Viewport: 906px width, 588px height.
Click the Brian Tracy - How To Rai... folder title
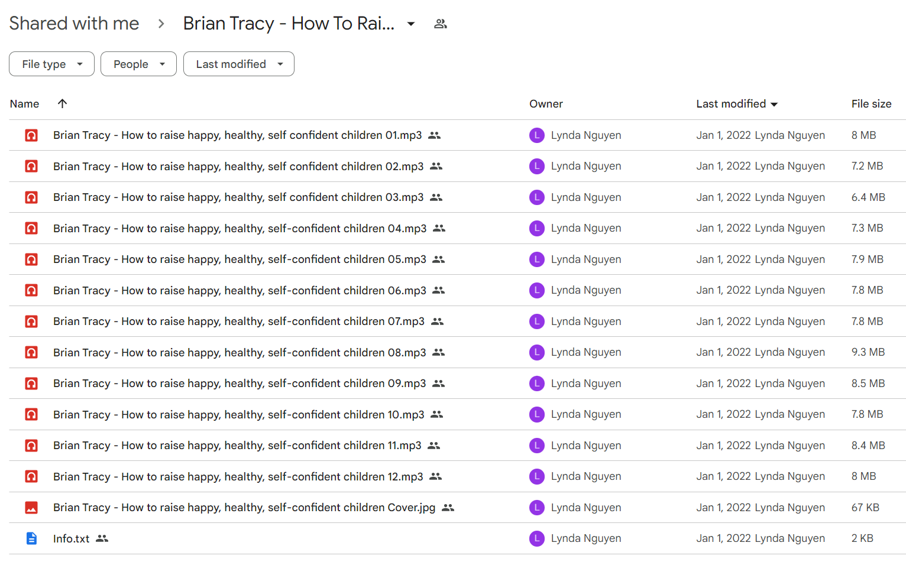[289, 23]
